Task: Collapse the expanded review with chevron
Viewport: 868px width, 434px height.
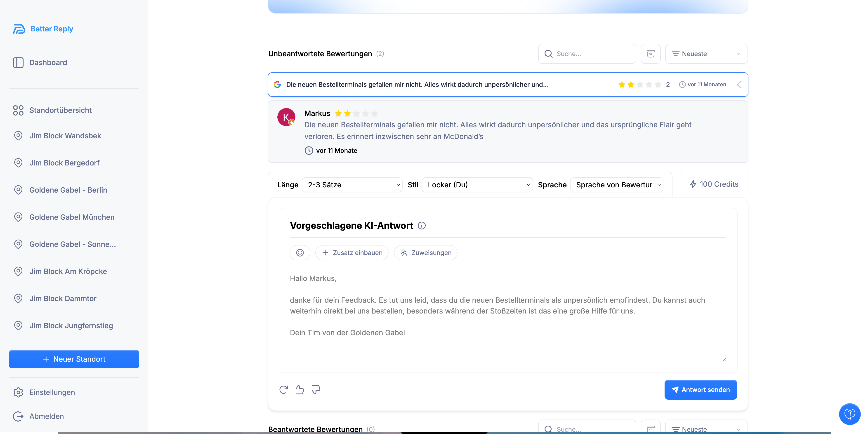Action: [x=739, y=85]
